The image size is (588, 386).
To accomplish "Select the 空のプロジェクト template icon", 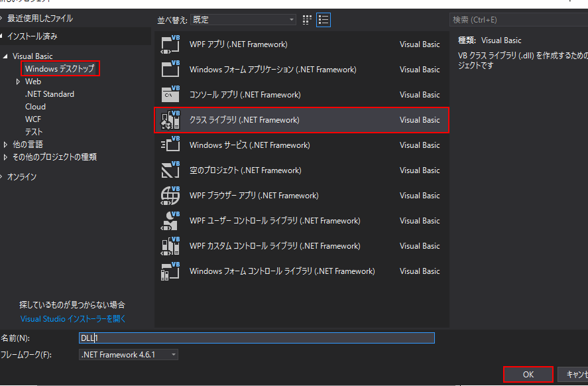I will coord(170,170).
